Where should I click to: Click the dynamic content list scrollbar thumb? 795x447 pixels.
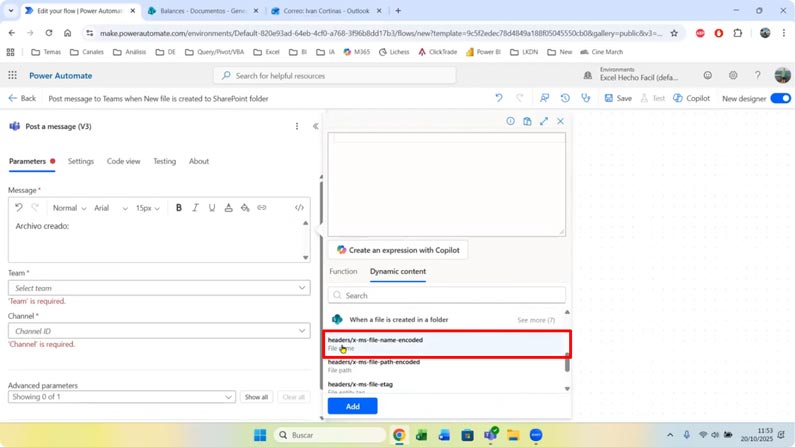point(567,362)
